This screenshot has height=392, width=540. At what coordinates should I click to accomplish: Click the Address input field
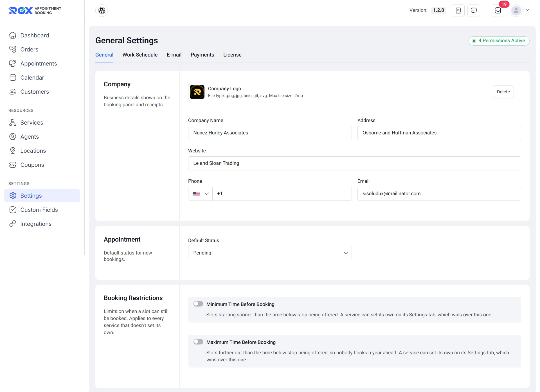pos(439,133)
